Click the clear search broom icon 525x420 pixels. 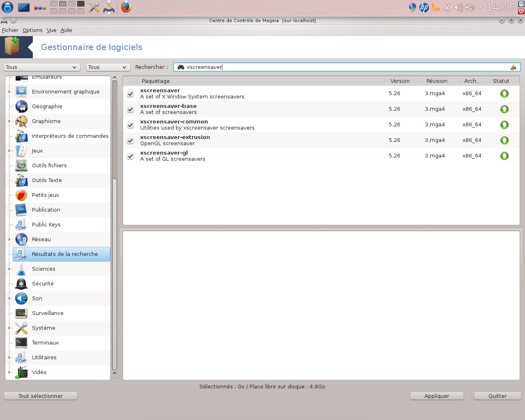[513, 67]
